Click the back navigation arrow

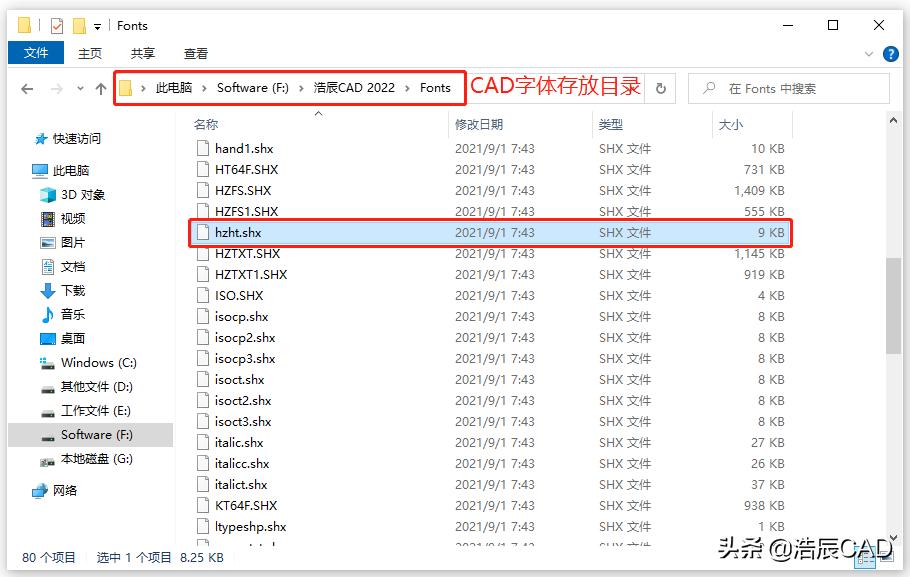27,88
